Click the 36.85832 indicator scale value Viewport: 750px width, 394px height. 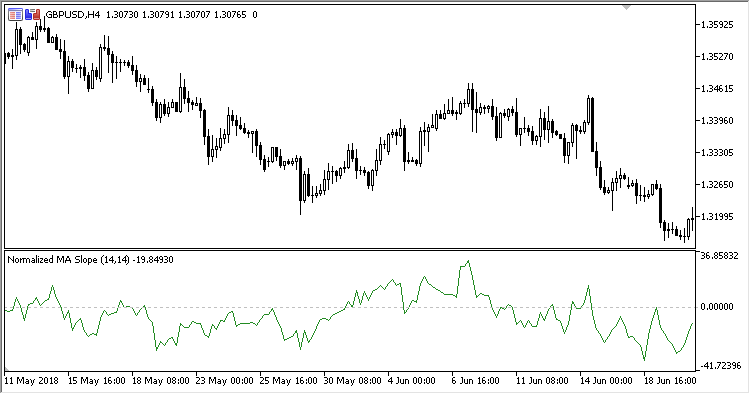[719, 256]
